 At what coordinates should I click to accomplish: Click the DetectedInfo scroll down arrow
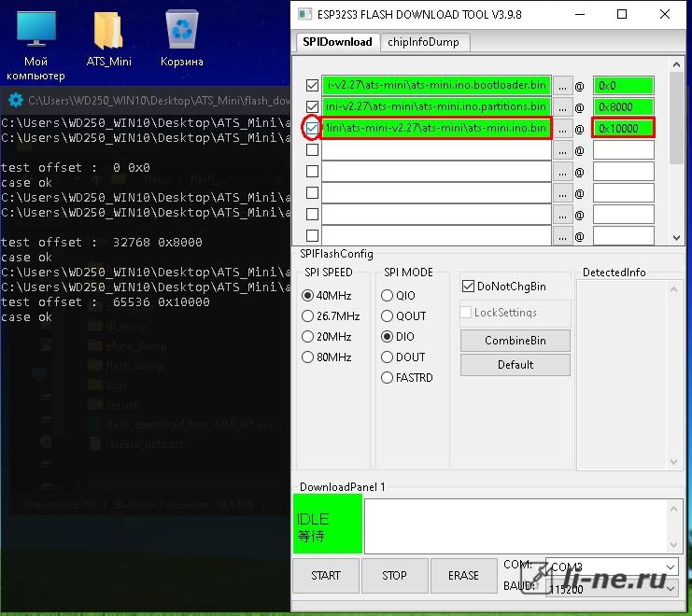673,462
